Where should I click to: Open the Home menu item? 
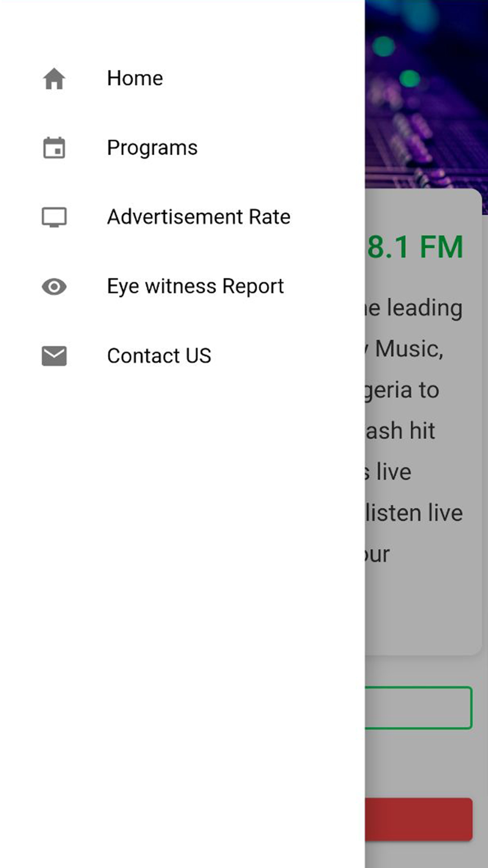pos(183,79)
